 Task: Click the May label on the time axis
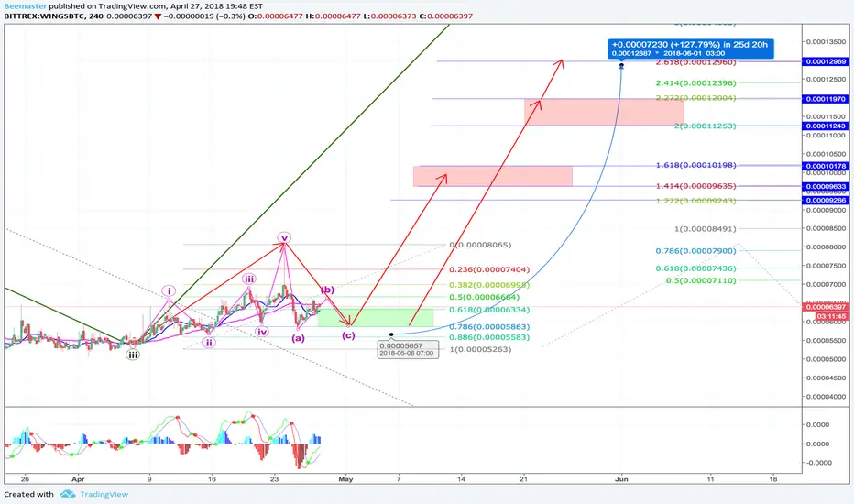345,479
